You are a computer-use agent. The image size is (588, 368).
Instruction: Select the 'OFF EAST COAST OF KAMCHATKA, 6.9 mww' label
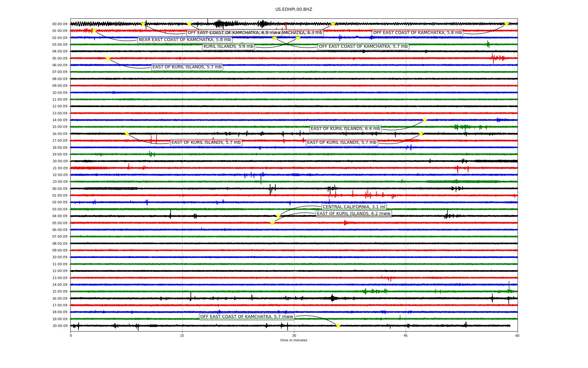(234, 33)
